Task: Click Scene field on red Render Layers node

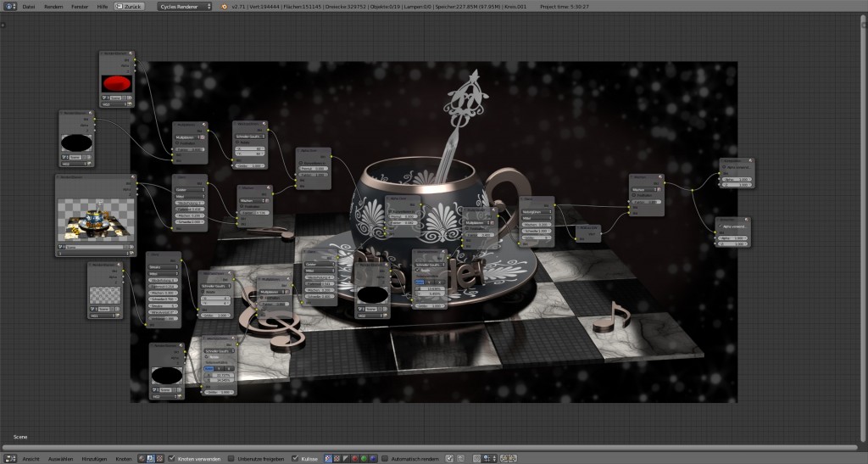Action: 115,98
